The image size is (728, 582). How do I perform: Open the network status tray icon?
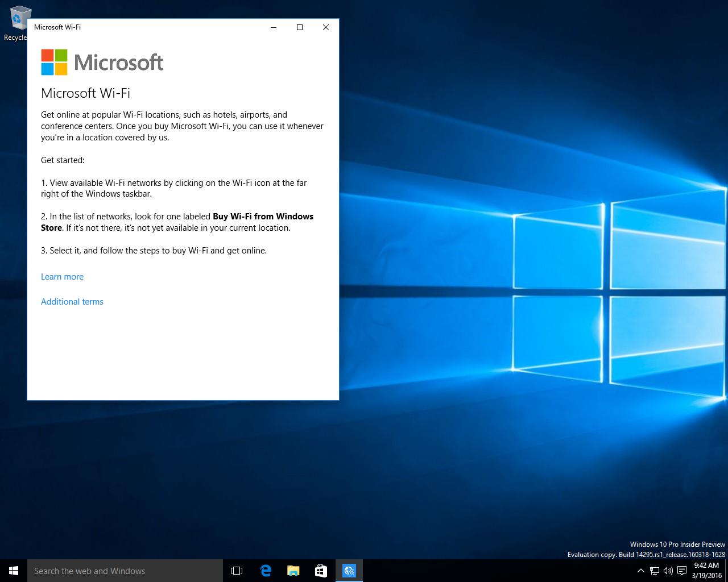[655, 571]
